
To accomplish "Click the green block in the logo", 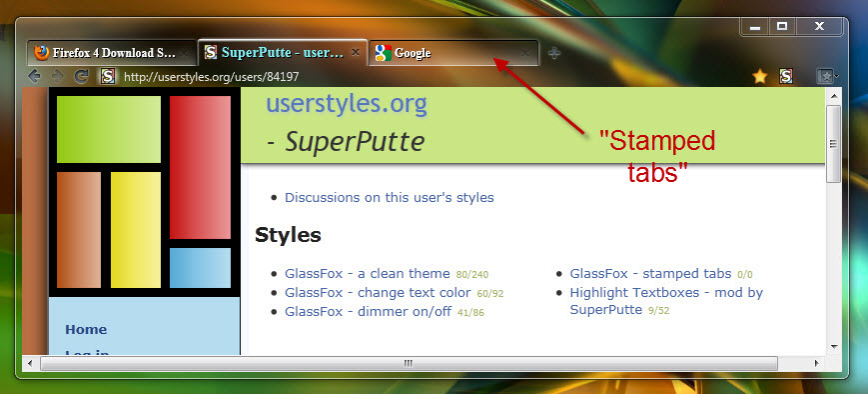I will point(109,130).
